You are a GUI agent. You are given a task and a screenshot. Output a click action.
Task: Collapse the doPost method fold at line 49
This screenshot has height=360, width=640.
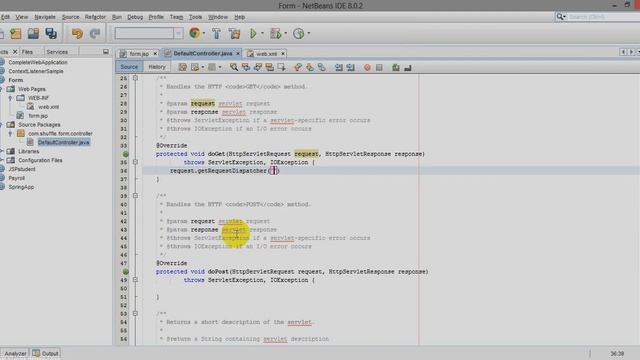135,280
